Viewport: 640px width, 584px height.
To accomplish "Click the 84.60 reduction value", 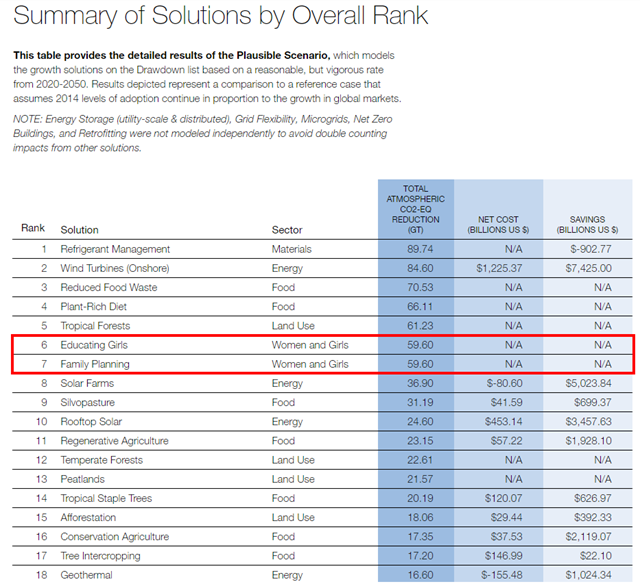I will (420, 268).
